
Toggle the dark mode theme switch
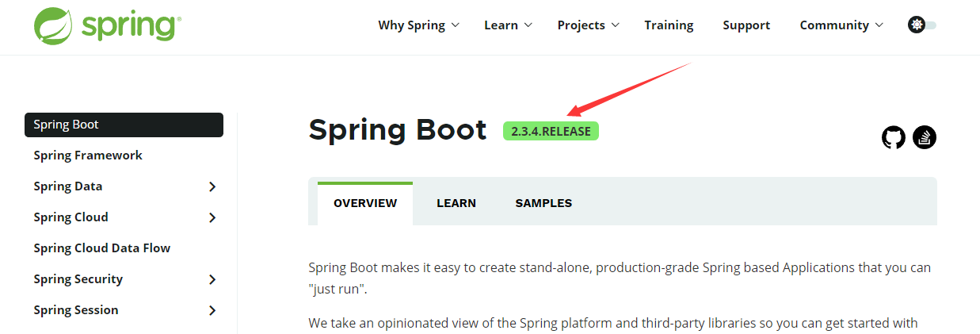coord(922,25)
